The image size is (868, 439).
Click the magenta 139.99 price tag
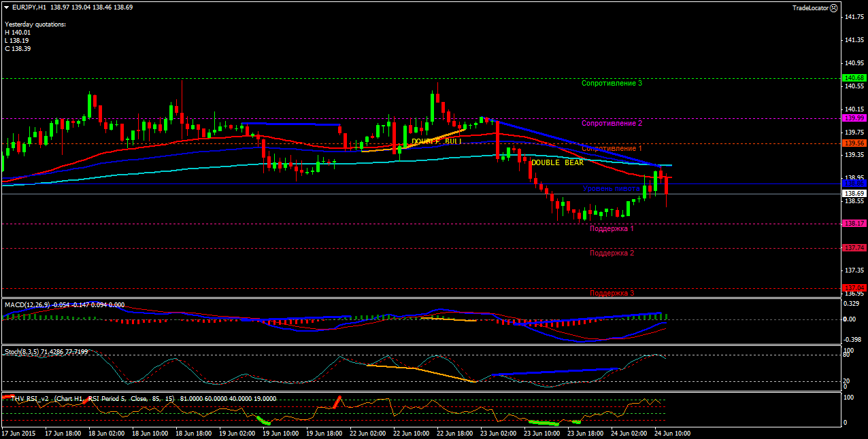point(853,118)
